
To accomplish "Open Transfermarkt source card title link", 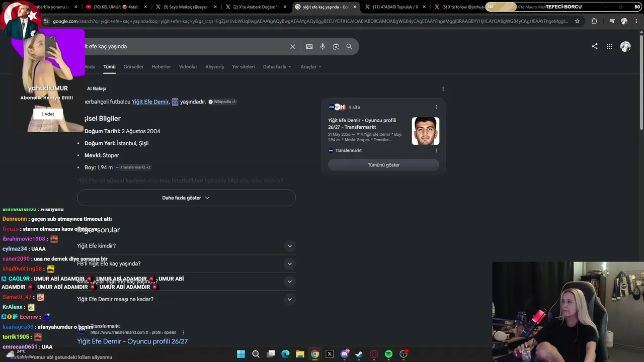I will click(362, 124).
